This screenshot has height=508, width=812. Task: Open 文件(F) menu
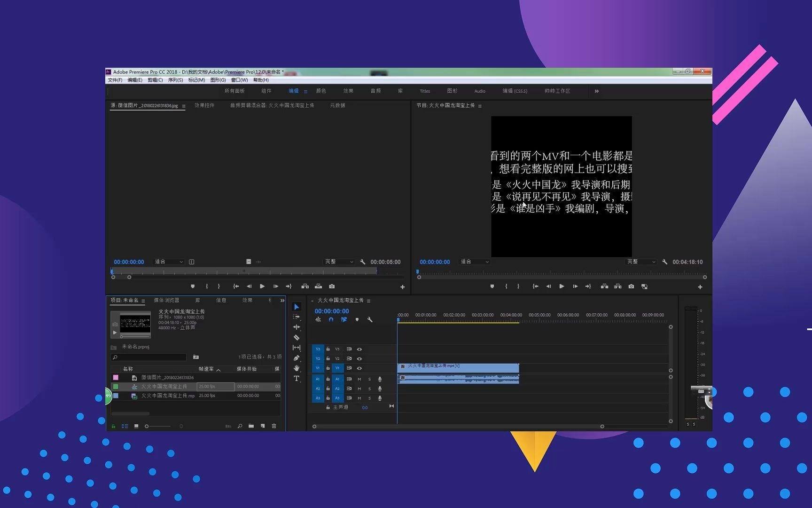click(x=115, y=80)
